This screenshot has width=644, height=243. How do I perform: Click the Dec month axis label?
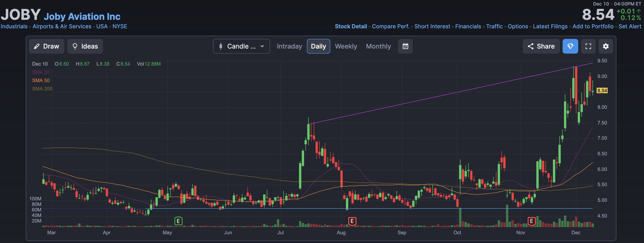pyautogui.click(x=576, y=232)
